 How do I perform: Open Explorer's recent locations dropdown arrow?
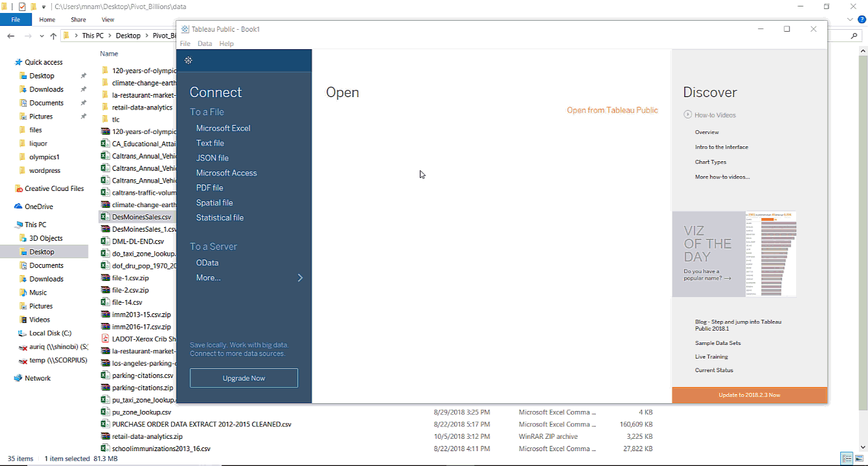42,36
